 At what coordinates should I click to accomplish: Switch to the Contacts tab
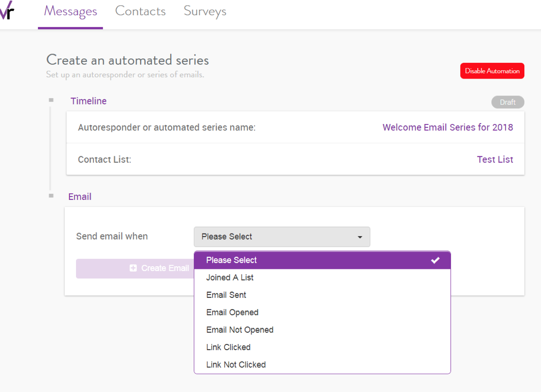pyautogui.click(x=140, y=11)
